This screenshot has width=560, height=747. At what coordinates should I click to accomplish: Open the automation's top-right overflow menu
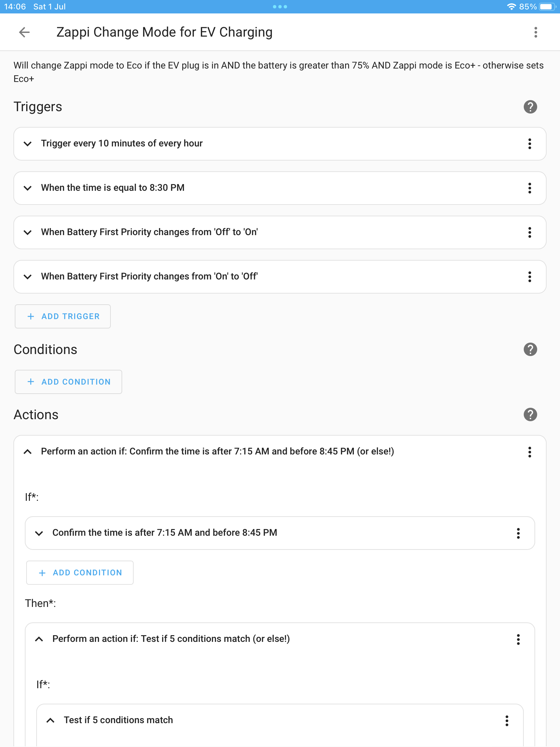tap(535, 33)
